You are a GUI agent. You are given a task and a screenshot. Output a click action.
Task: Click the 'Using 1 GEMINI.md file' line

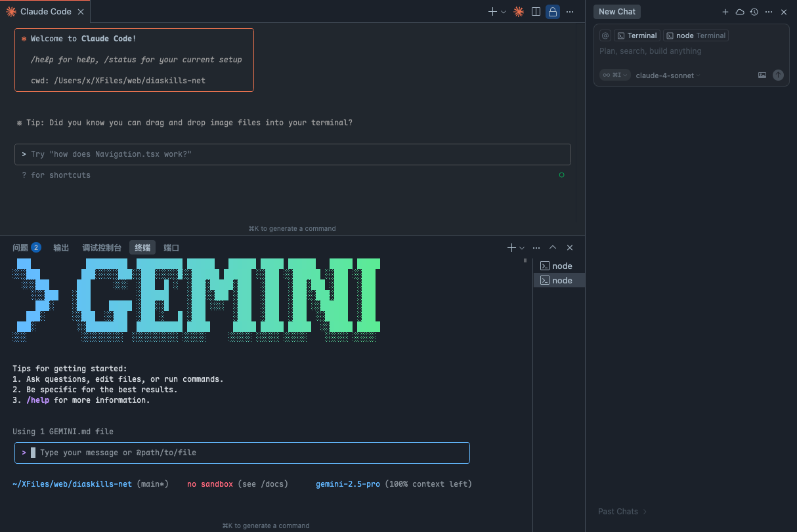click(63, 432)
